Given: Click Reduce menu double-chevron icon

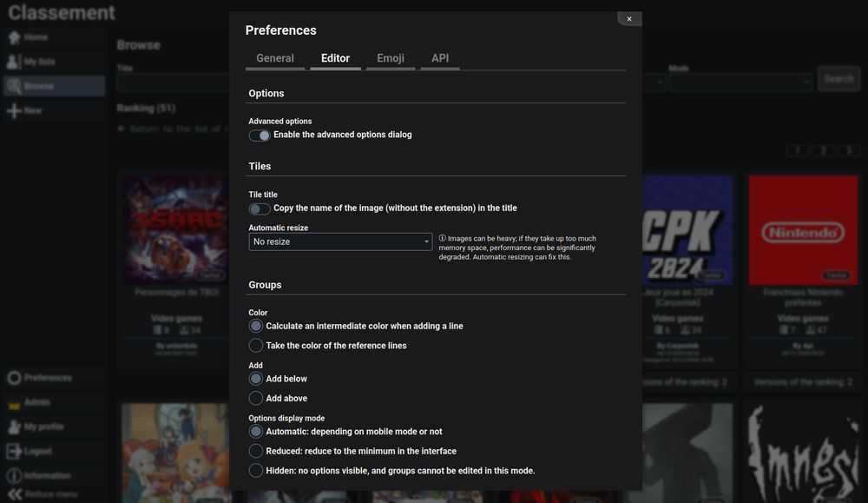Looking at the screenshot, I should coord(15,494).
